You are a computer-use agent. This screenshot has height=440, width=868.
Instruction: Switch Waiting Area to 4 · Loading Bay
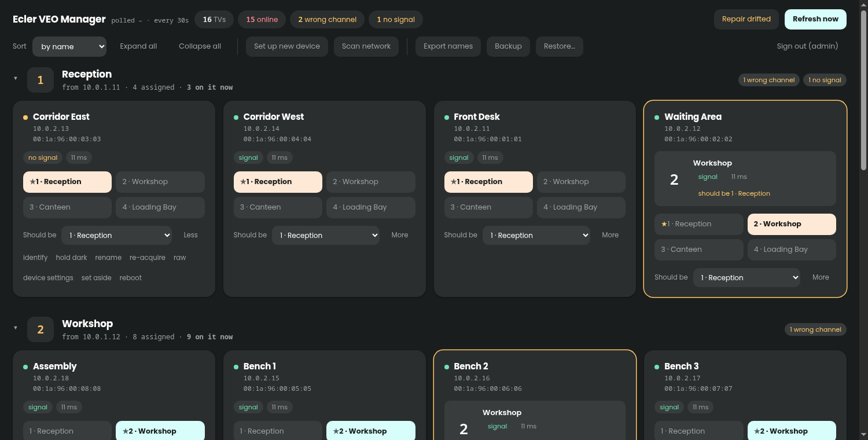click(792, 250)
